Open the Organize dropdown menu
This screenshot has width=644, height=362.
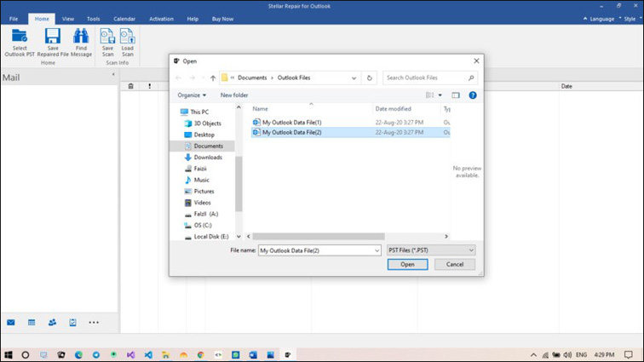tap(192, 95)
